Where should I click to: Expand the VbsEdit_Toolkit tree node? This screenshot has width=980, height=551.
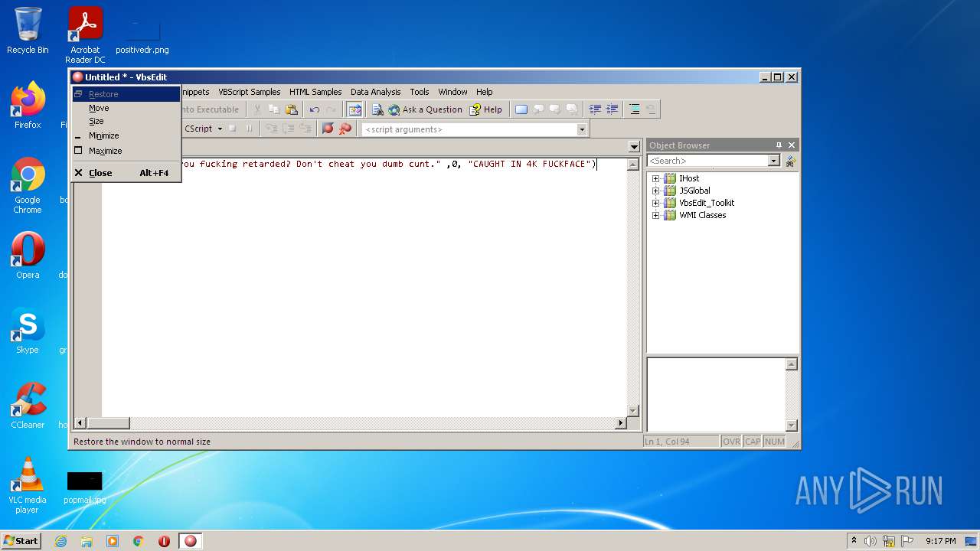tap(655, 203)
